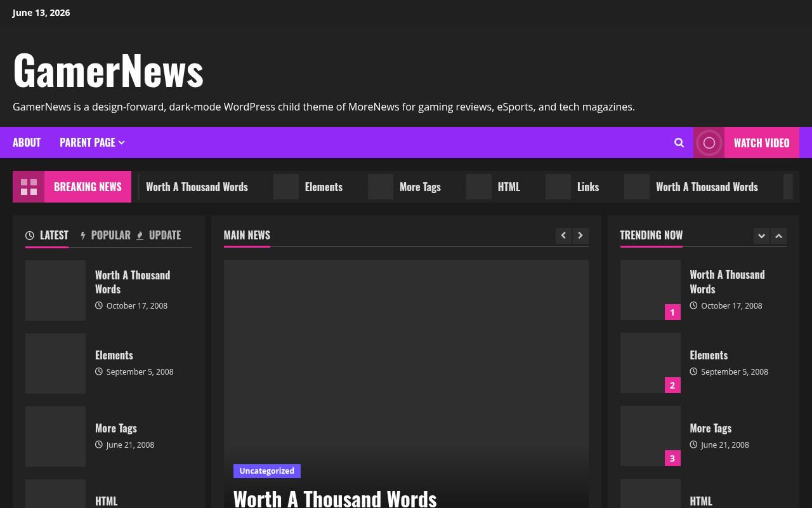Image resolution: width=812 pixels, height=508 pixels.
Task: Click Latest thumbnail beside Elements
Action: point(55,363)
